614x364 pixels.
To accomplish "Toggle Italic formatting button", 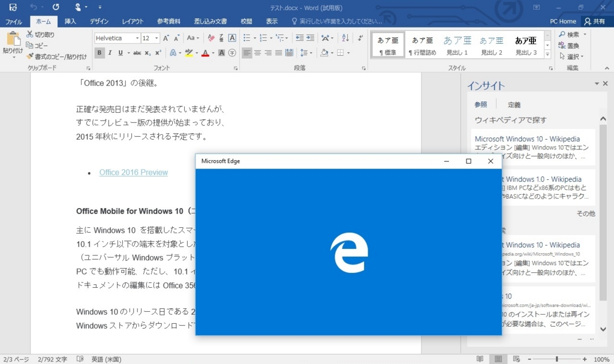I will [x=110, y=53].
